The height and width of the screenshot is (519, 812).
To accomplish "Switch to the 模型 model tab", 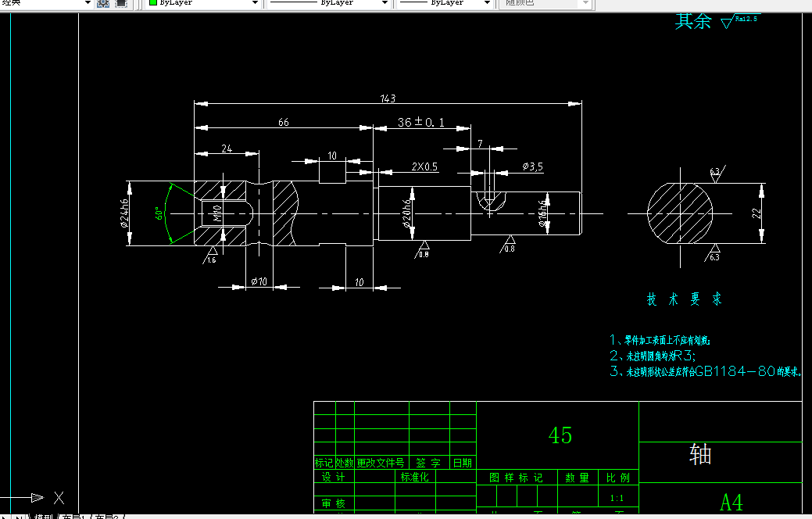I will [x=43, y=517].
